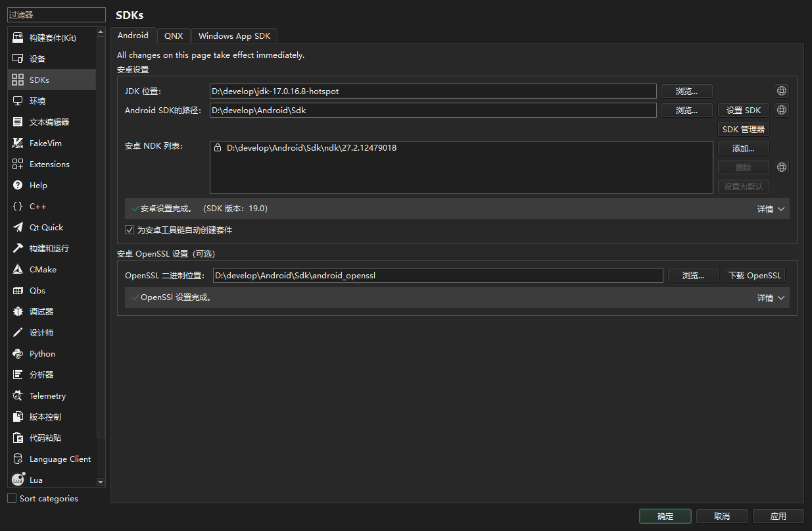Switch to the Android tab
812x531 pixels.
(x=133, y=36)
